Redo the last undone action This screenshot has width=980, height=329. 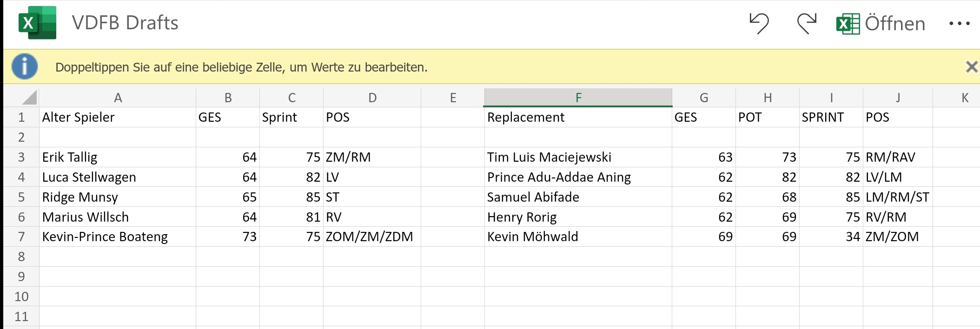click(807, 23)
